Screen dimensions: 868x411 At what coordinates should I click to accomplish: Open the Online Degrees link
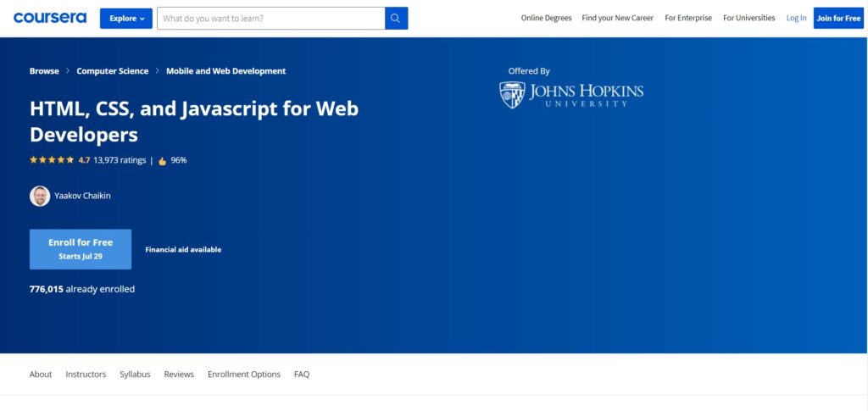pos(546,19)
